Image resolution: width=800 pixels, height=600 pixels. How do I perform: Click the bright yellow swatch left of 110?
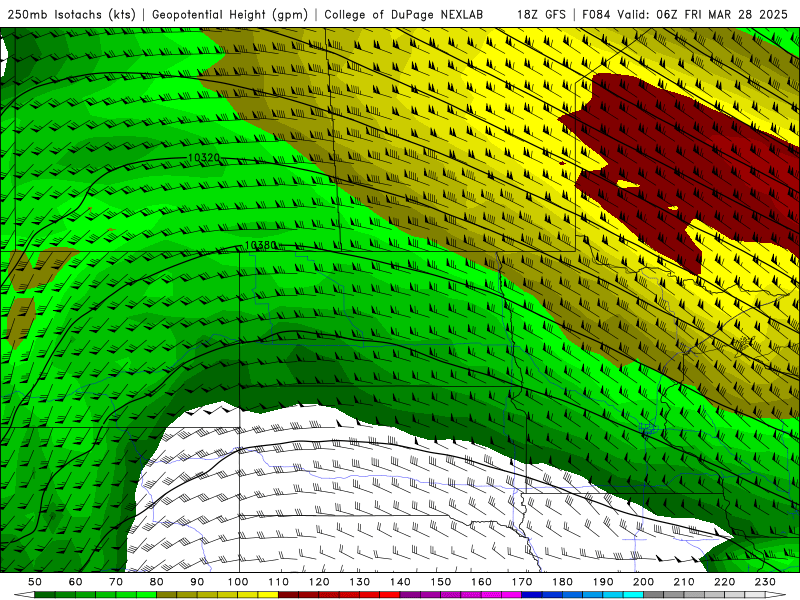coord(268,595)
